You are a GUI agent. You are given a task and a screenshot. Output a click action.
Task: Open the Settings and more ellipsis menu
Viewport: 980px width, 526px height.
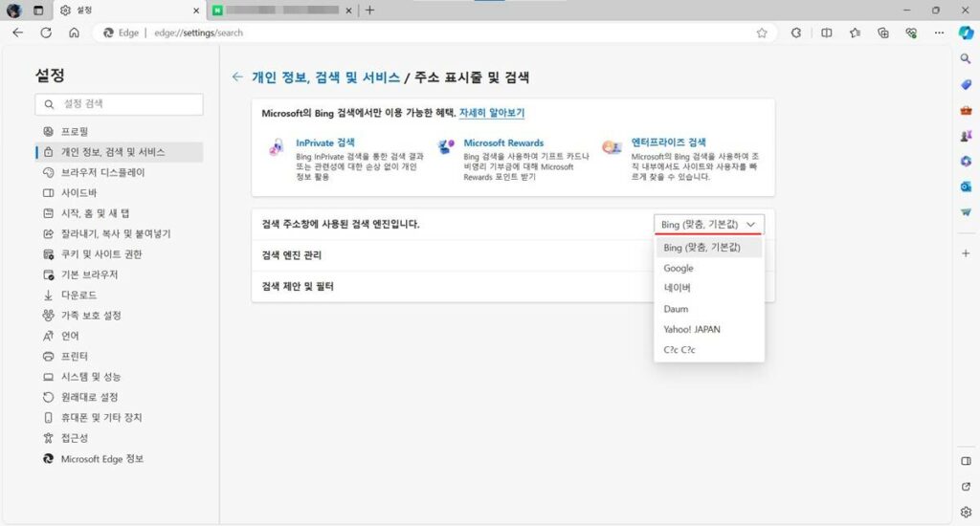[939, 33]
